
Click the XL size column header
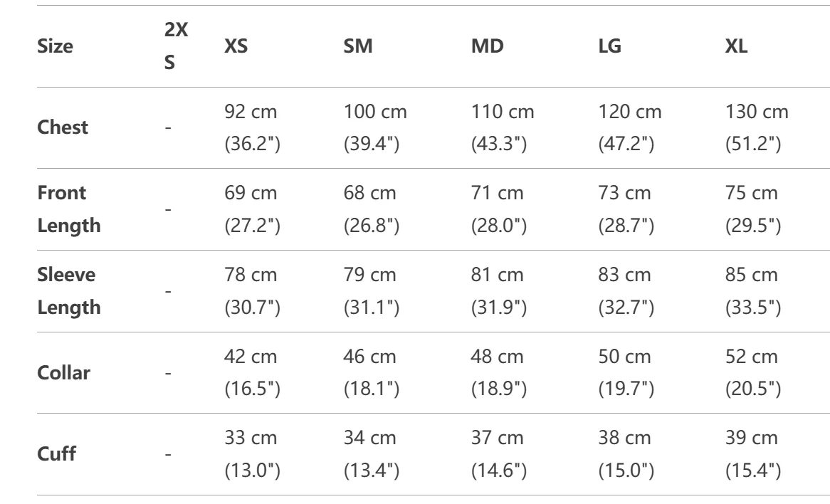737,47
